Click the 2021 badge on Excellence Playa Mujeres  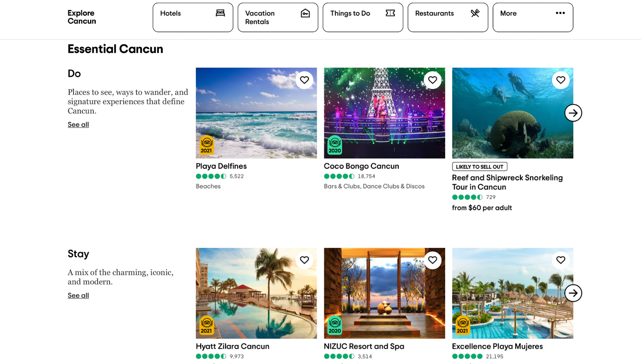click(x=463, y=325)
